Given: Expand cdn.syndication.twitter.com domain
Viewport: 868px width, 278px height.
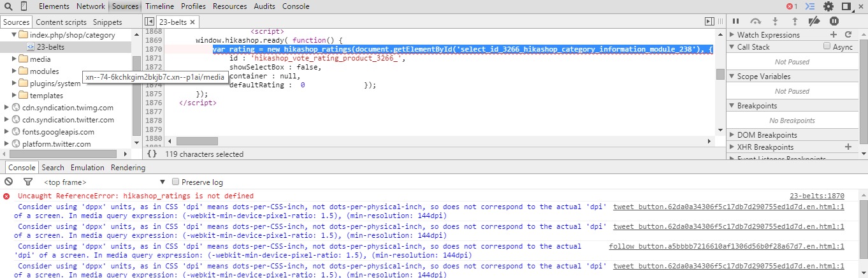Looking at the screenshot, I should click(x=7, y=120).
